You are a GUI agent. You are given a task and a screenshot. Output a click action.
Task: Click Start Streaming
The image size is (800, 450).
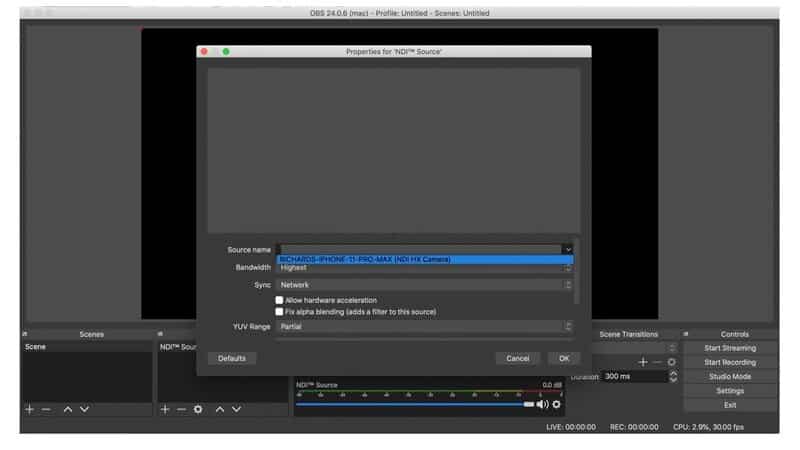[730, 348]
